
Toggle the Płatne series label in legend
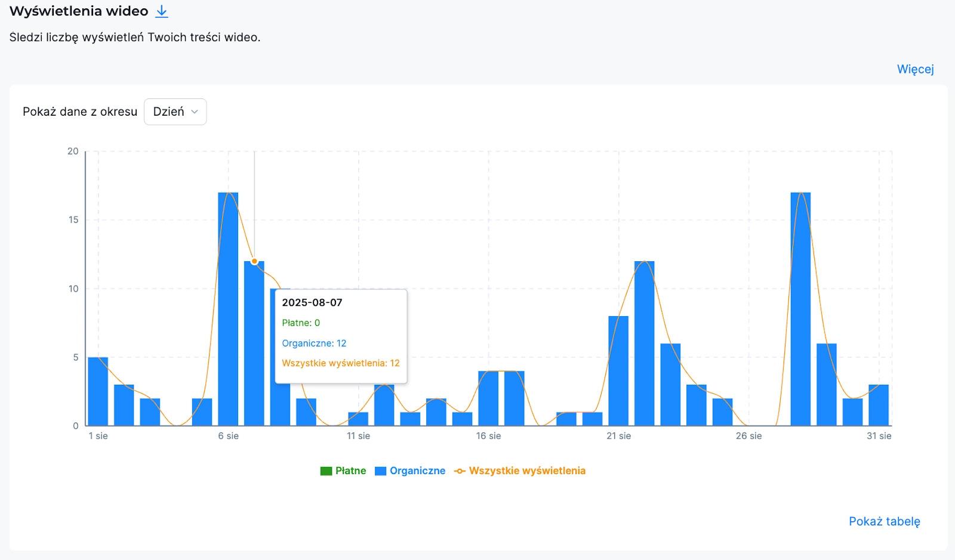(x=350, y=471)
